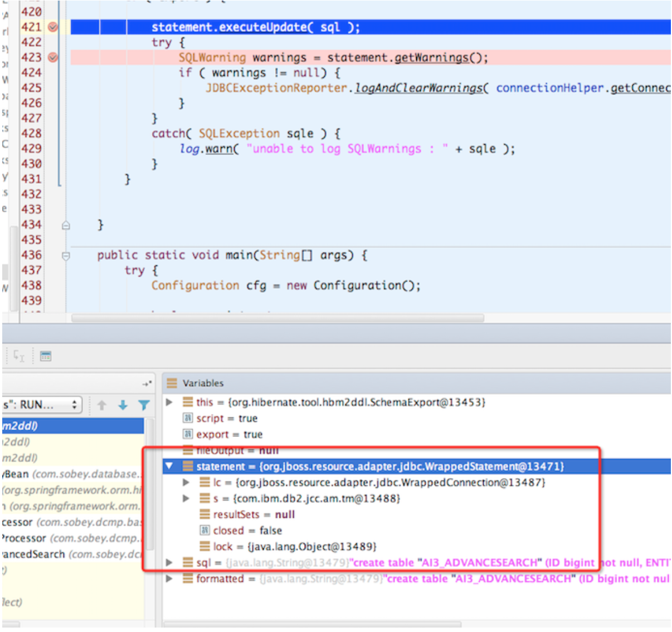Click the getWarnings method call on line 423

432,58
